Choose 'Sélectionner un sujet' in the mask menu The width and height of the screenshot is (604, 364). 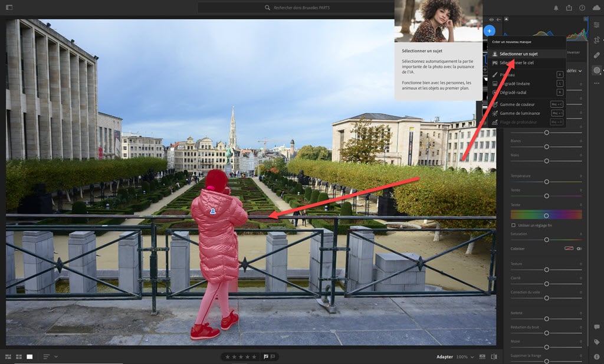[527, 54]
